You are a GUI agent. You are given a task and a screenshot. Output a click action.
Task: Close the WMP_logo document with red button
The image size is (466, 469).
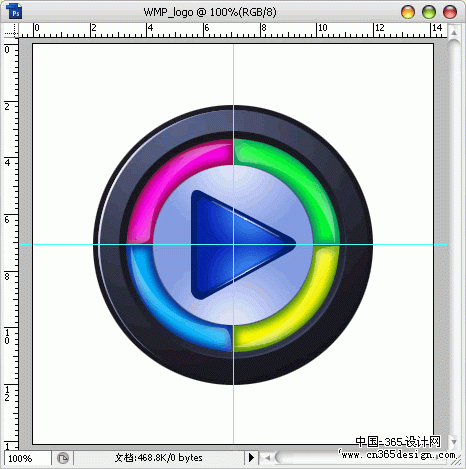[450, 12]
